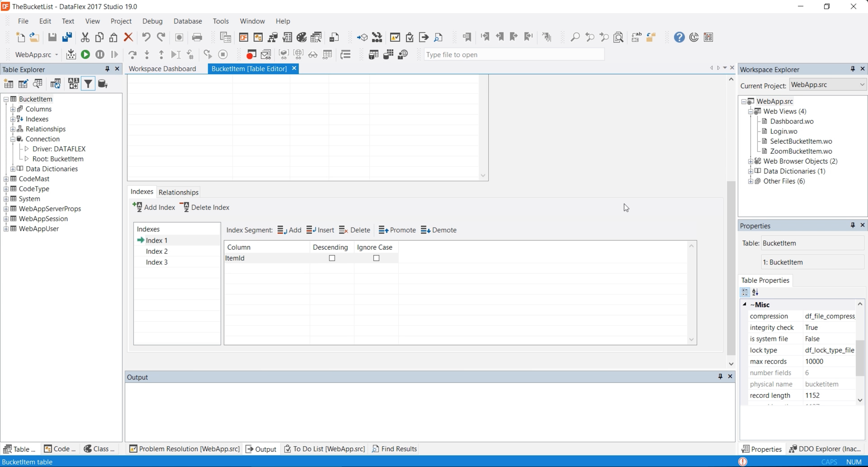868x467 pixels.
Task: Click the Cut scissors icon
Action: 85,37
